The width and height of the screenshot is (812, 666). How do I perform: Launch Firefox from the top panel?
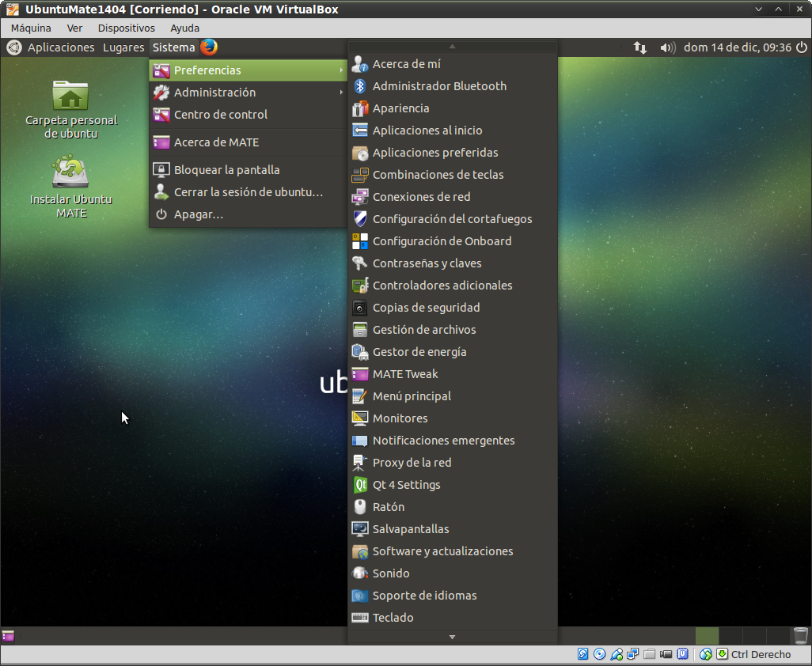[x=209, y=47]
